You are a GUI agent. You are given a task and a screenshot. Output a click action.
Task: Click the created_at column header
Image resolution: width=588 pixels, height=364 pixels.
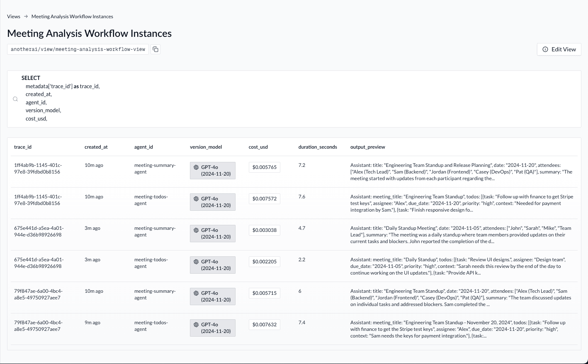pos(96,147)
